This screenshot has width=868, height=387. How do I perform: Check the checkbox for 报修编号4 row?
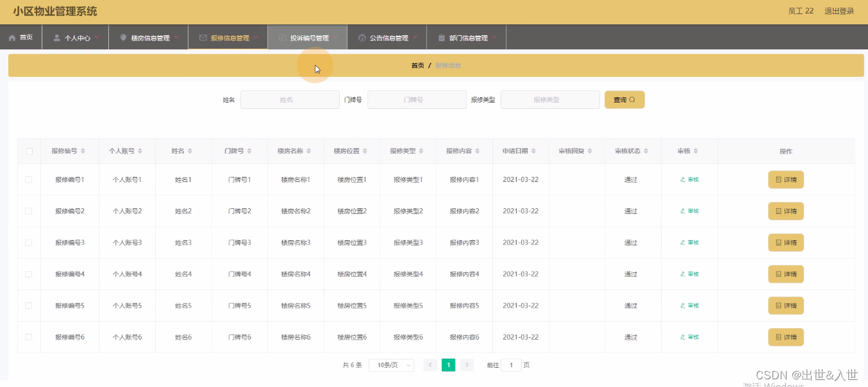click(x=29, y=274)
